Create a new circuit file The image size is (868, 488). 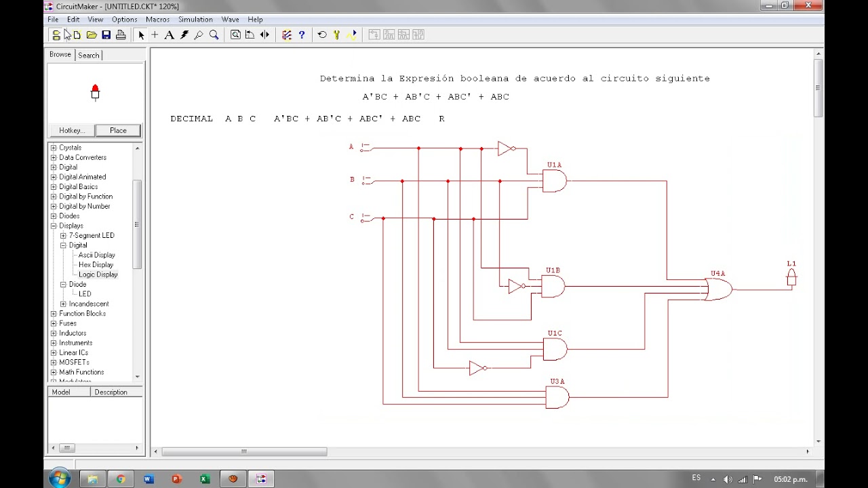click(x=77, y=35)
